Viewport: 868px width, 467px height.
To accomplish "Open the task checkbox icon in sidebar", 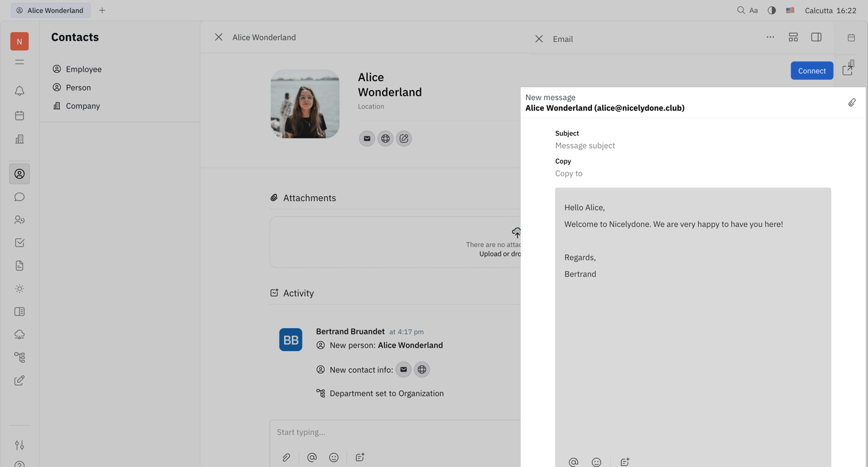I will [20, 243].
